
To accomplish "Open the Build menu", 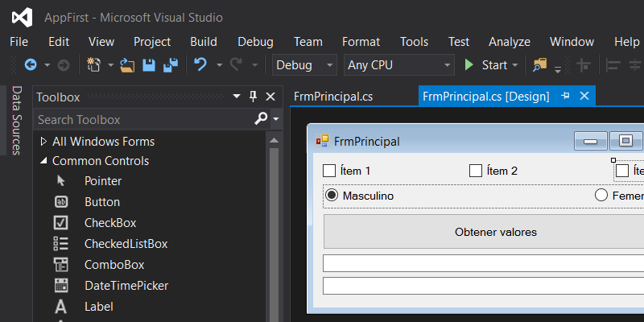I will (204, 42).
